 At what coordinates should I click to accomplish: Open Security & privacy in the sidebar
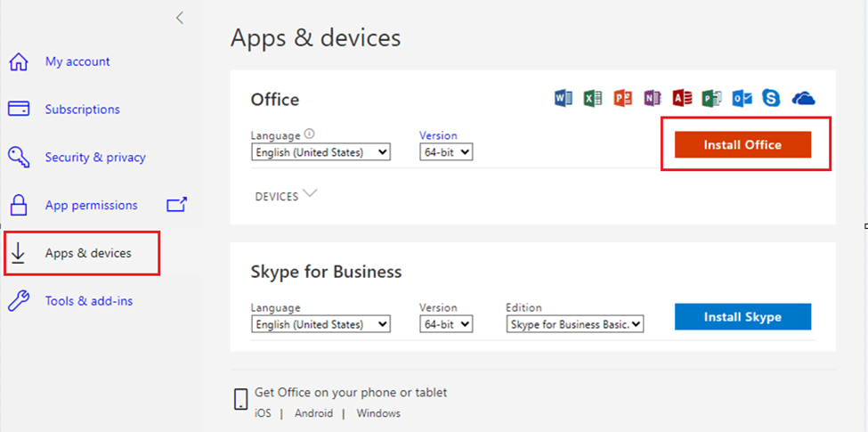tap(95, 158)
